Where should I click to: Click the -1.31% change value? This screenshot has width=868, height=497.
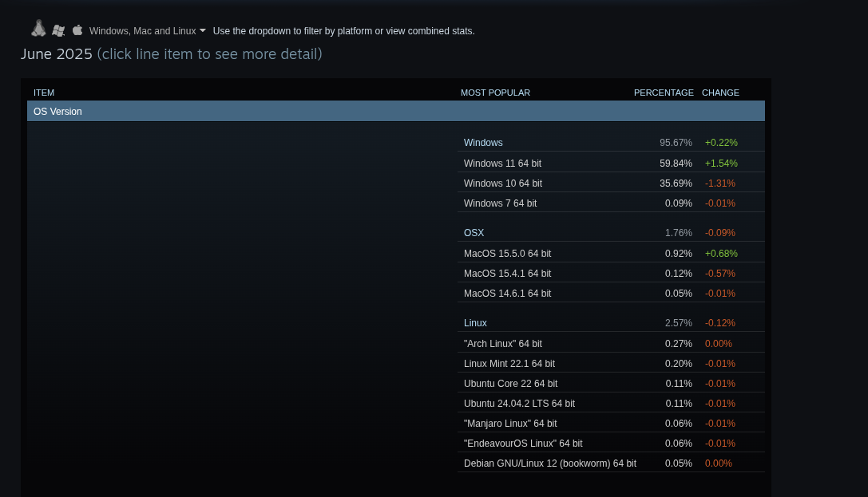[719, 183]
